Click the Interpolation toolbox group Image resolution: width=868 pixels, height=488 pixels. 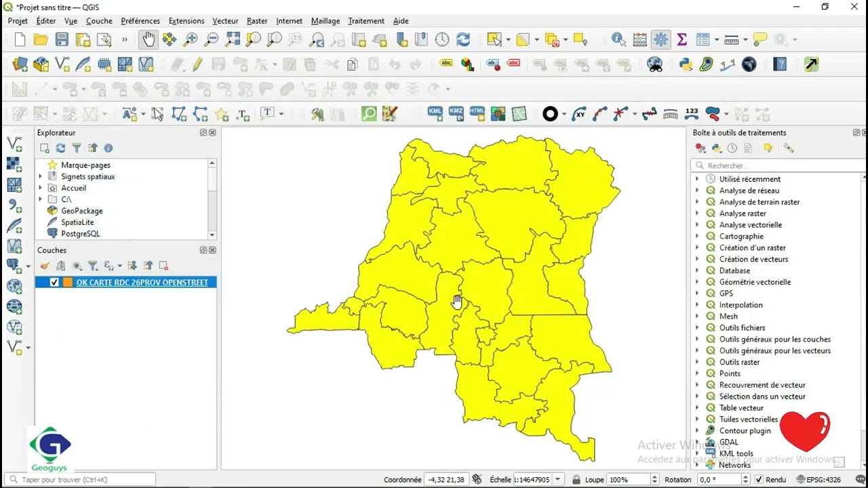click(x=741, y=305)
